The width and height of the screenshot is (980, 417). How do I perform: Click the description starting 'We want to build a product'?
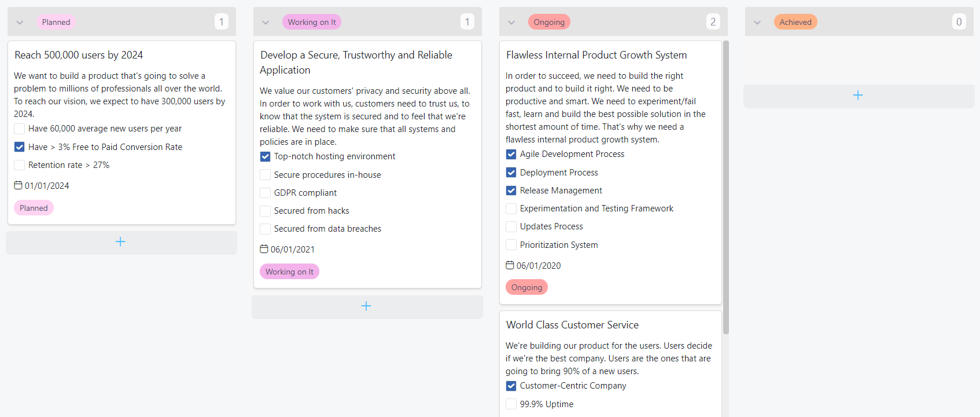click(120, 95)
